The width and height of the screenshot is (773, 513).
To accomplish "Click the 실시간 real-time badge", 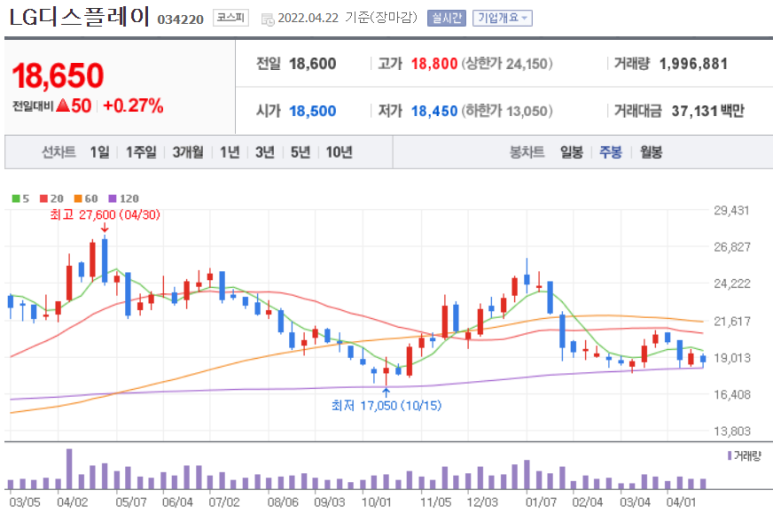I will point(445,18).
